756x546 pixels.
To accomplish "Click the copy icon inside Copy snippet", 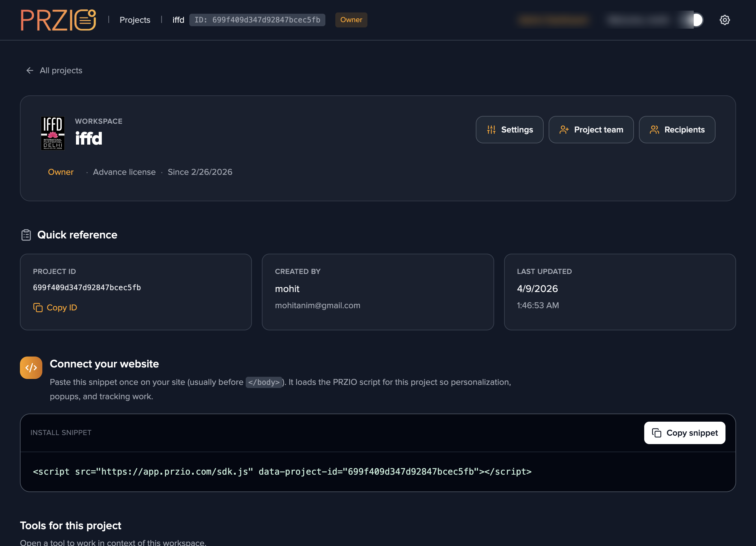I will tap(656, 433).
